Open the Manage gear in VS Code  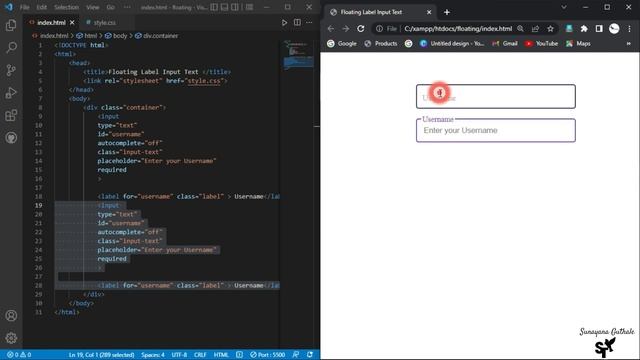(x=11, y=338)
